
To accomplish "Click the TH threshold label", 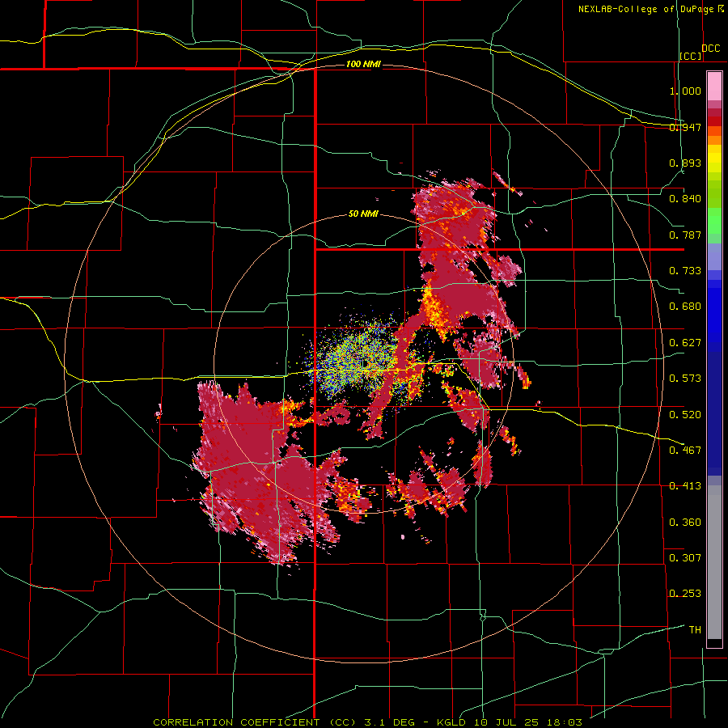I will tap(695, 630).
